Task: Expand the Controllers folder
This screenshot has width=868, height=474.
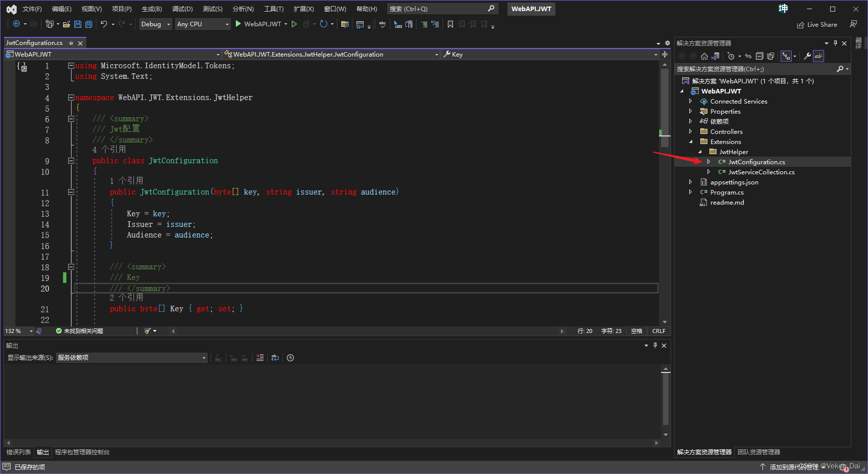Action: pos(691,131)
